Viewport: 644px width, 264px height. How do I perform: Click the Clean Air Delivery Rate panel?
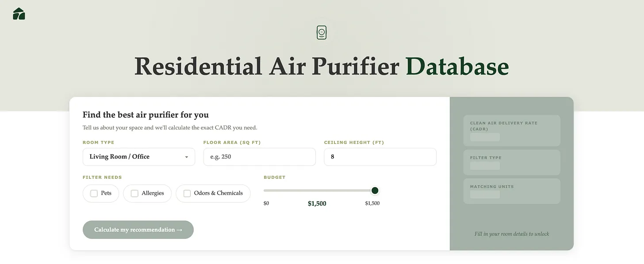coord(511,130)
